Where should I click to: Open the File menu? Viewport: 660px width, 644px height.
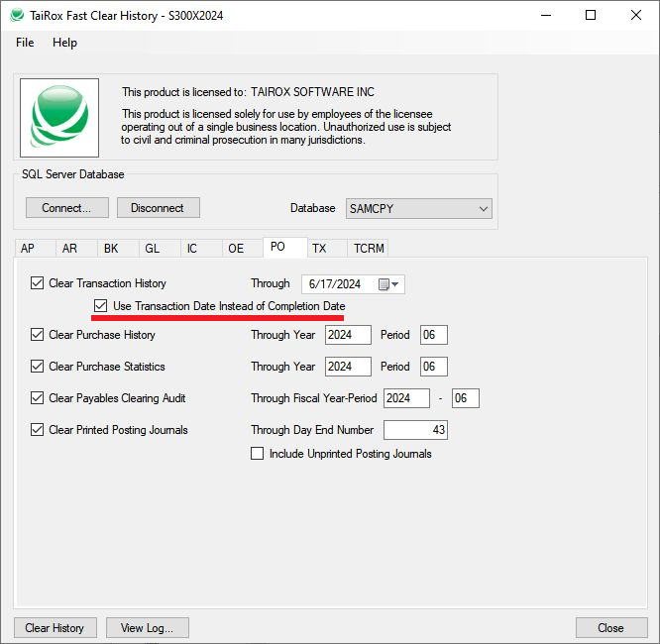(25, 43)
